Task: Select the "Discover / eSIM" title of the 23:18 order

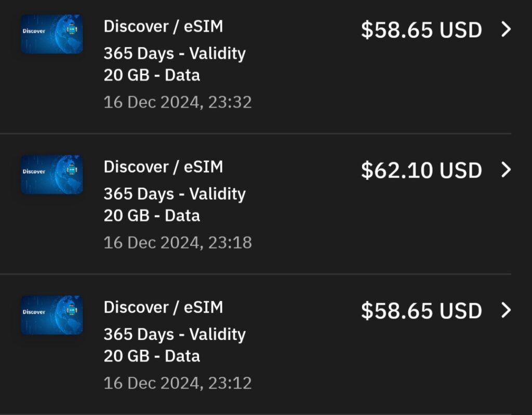Action: [163, 167]
